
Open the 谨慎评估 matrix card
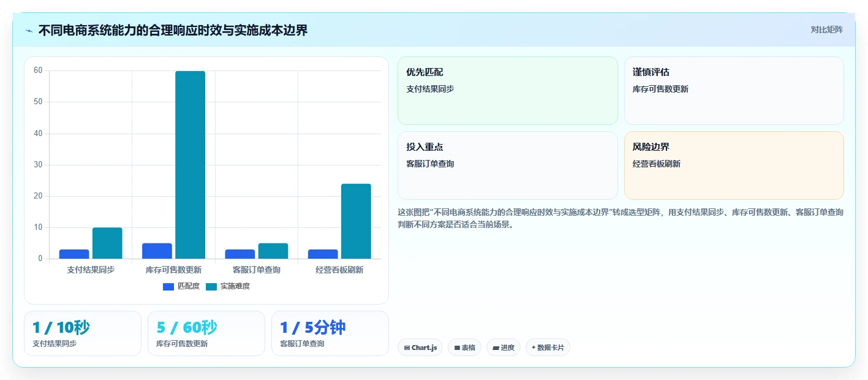tap(734, 91)
